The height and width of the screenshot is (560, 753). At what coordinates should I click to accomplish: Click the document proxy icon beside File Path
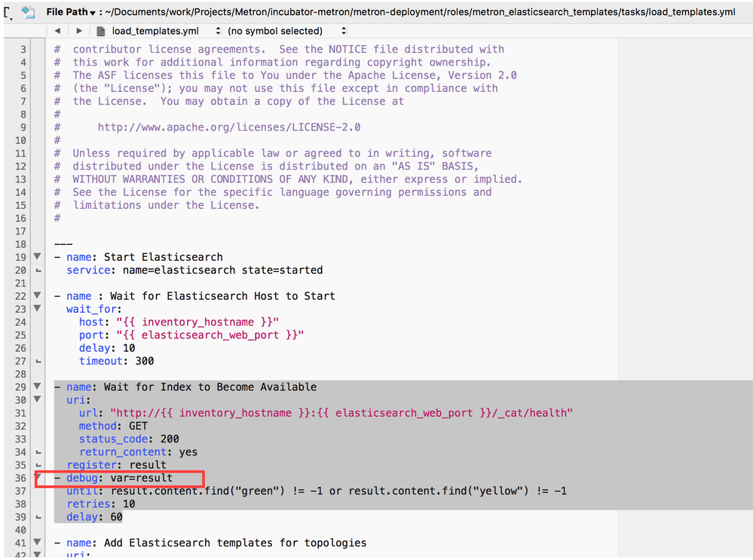(29, 12)
